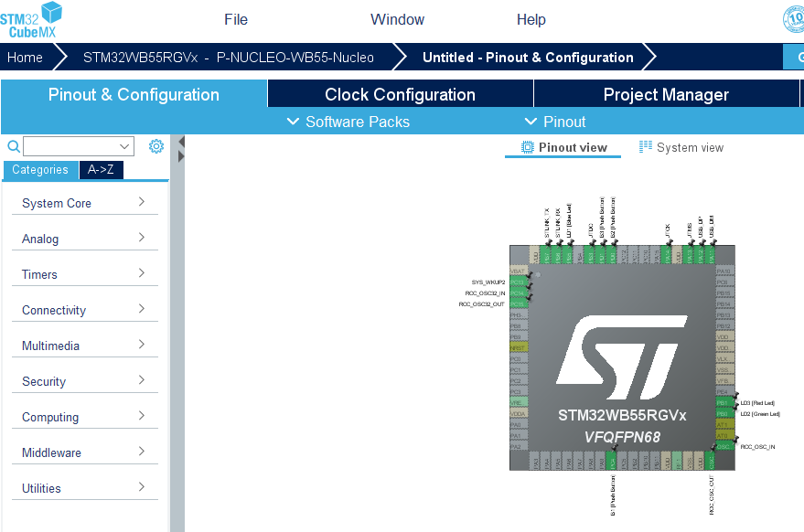The image size is (804, 532).
Task: Select the PC13 pin on the chip
Action: pyautogui.click(x=519, y=282)
